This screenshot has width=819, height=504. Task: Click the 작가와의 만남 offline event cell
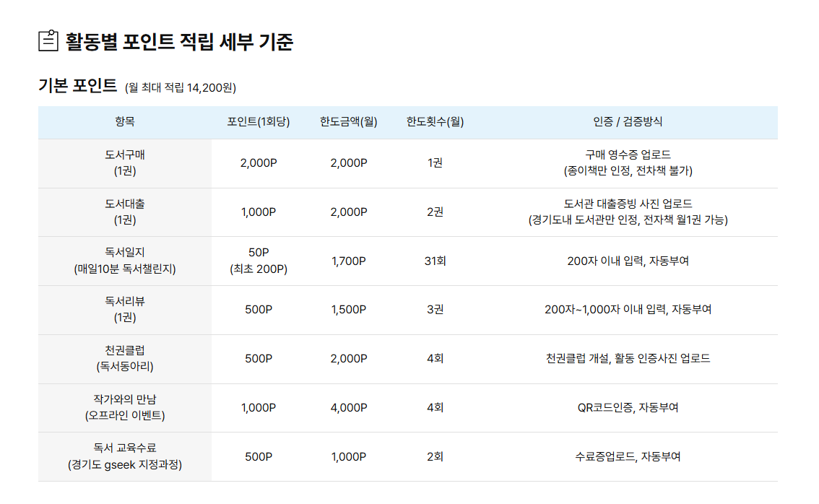tap(124, 408)
